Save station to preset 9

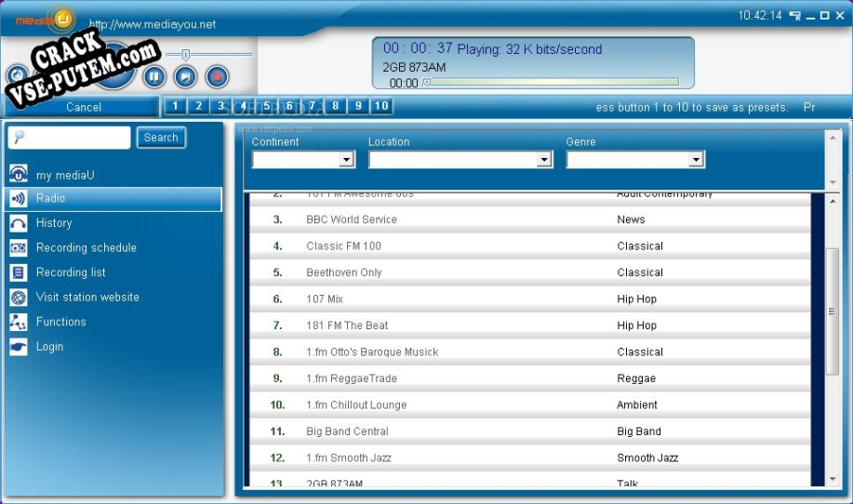(x=358, y=106)
